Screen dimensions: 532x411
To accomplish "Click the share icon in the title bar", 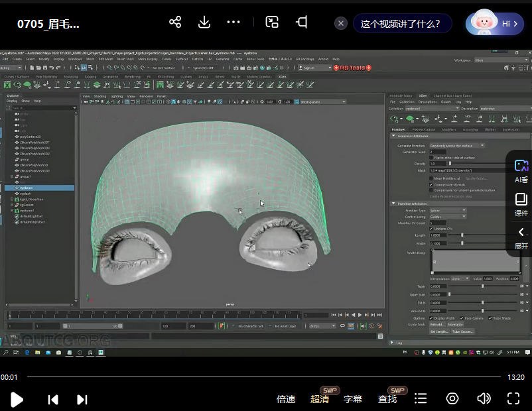I will (x=174, y=22).
